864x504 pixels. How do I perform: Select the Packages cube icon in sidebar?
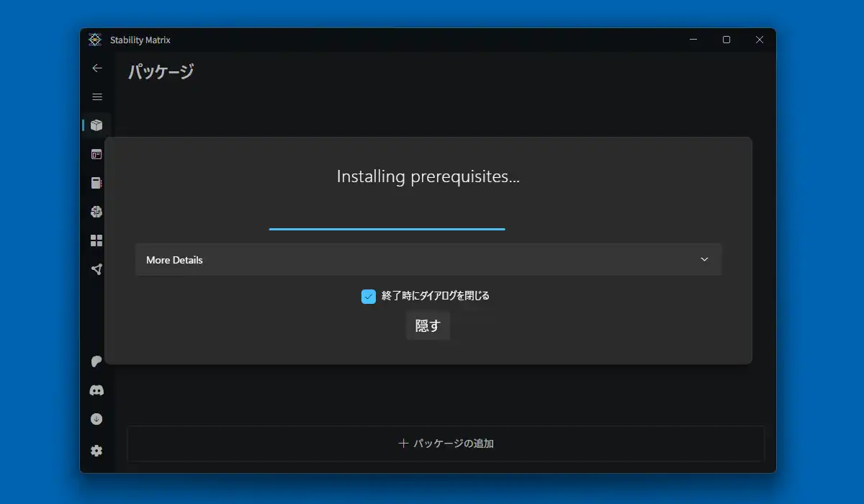coord(96,125)
